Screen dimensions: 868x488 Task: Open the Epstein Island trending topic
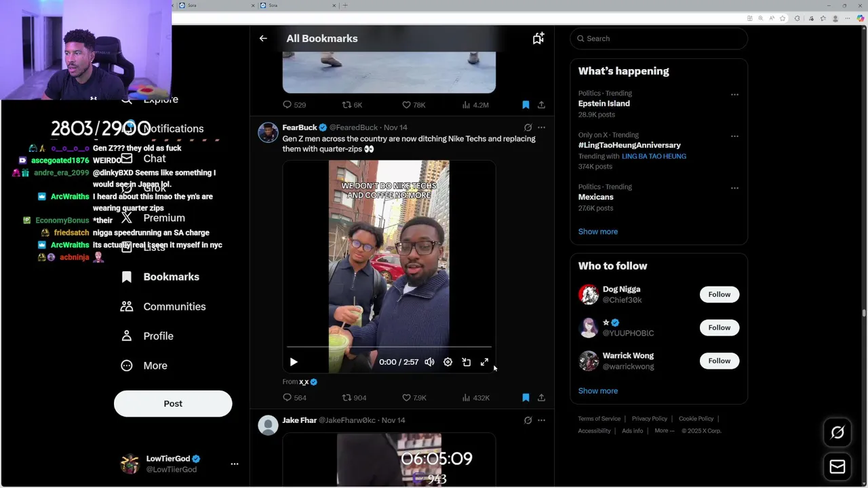(604, 104)
